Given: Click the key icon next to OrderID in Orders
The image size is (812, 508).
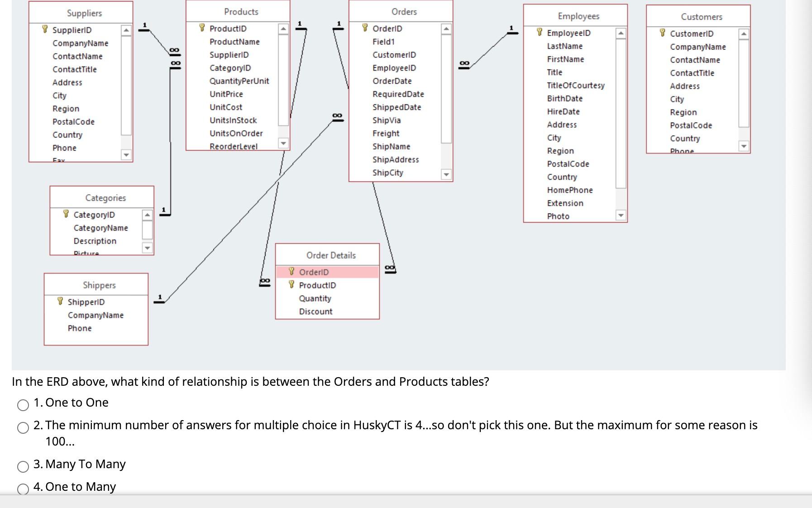Looking at the screenshot, I should [x=365, y=29].
